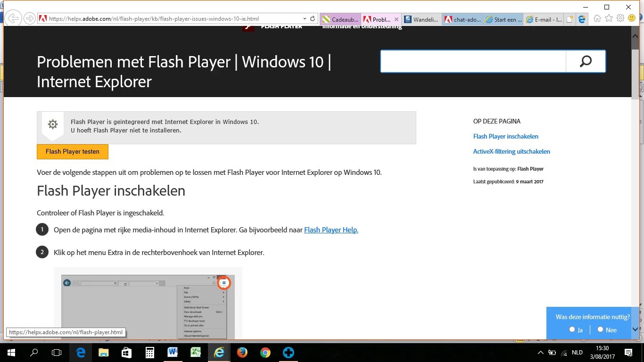Click the 'Flash Player inschakelen' section heading
Image resolution: width=644 pixels, height=362 pixels.
[x=111, y=191]
